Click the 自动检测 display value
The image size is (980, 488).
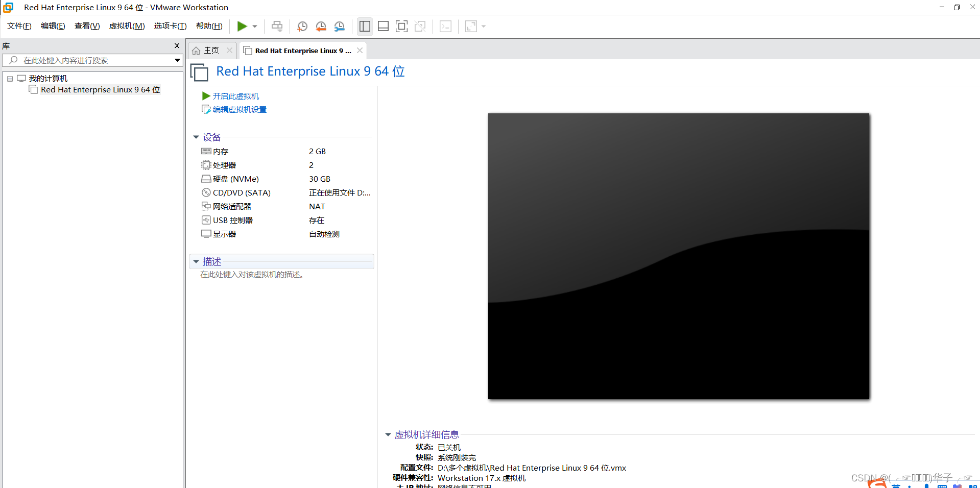point(324,234)
